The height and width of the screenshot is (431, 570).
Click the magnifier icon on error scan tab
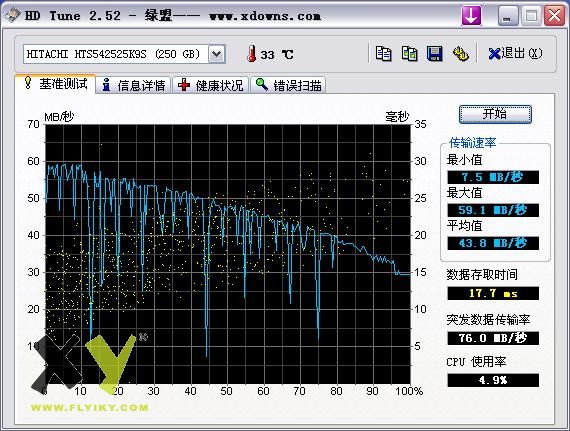[x=262, y=84]
